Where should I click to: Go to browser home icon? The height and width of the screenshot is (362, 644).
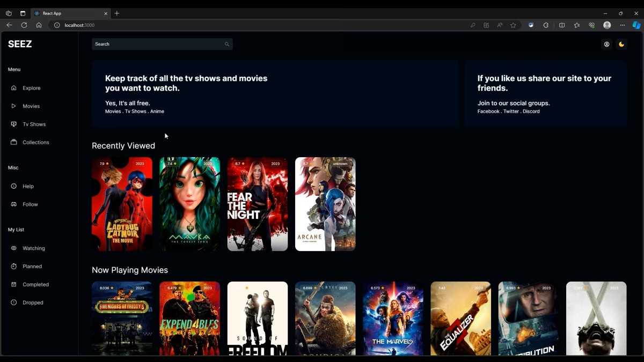39,25
